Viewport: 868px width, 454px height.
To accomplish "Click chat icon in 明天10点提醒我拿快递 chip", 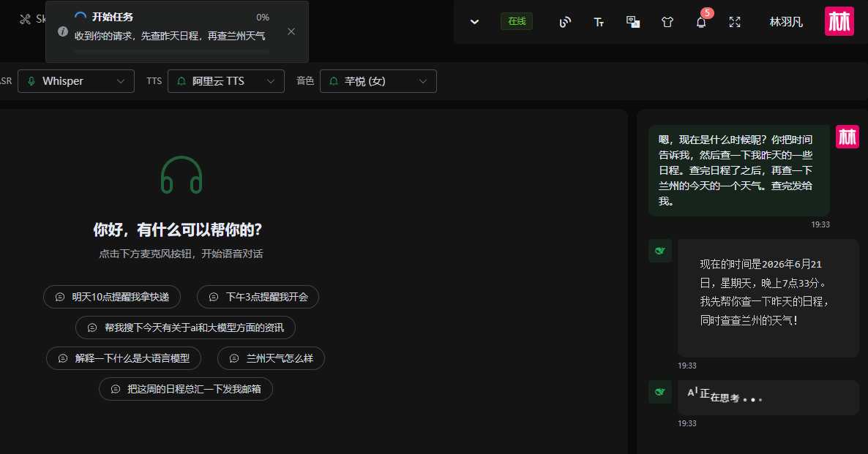I will click(x=60, y=297).
